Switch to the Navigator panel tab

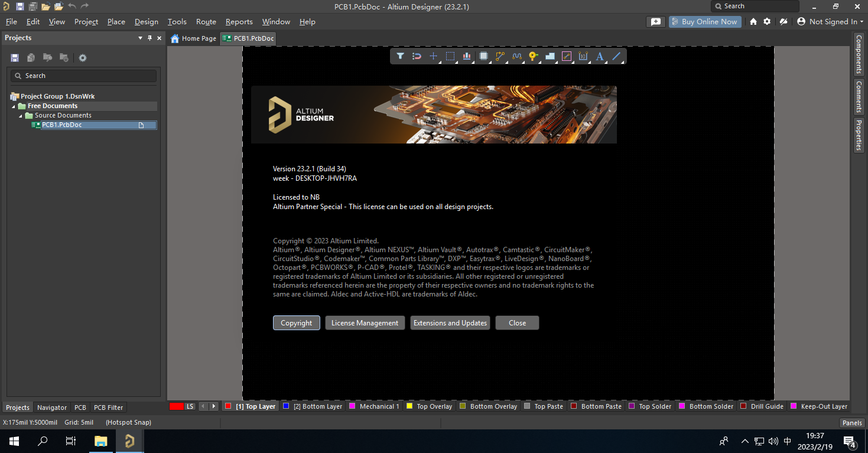[x=52, y=408]
